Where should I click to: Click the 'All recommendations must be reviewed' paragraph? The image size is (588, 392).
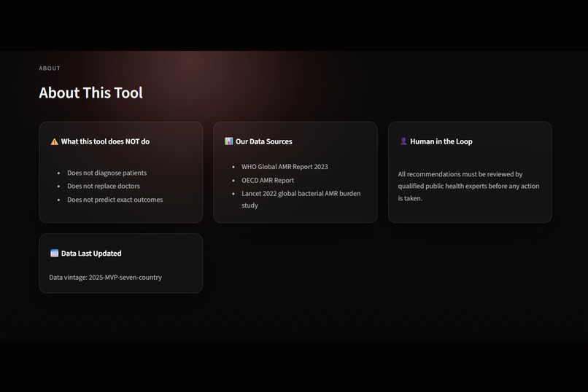tap(468, 186)
